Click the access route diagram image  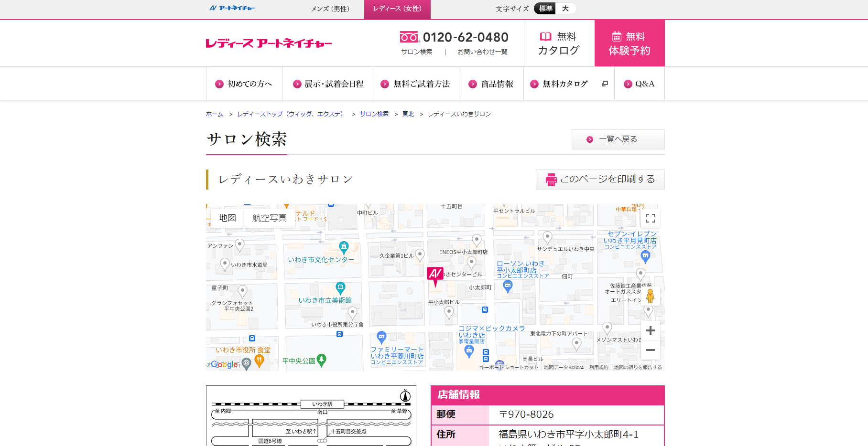tap(311, 416)
